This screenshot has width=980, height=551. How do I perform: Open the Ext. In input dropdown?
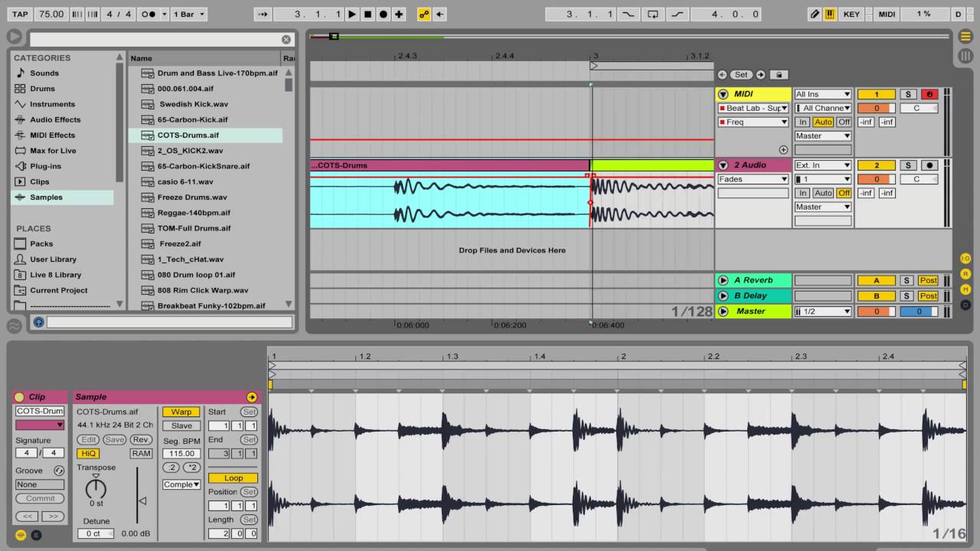823,165
